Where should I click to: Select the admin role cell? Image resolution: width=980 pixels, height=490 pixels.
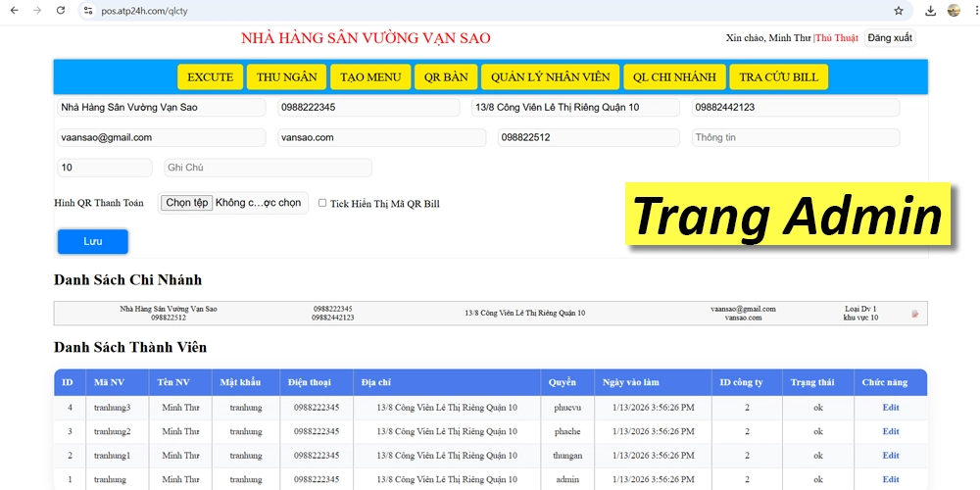[567, 479]
